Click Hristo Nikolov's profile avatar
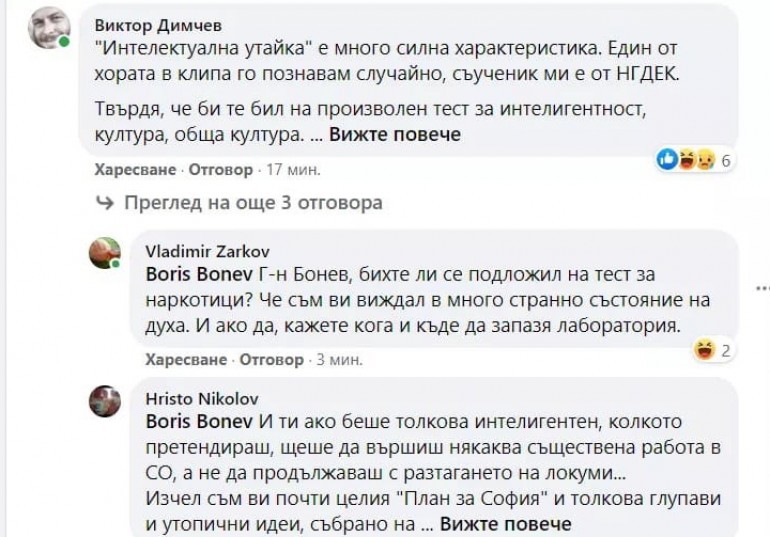 (x=105, y=400)
